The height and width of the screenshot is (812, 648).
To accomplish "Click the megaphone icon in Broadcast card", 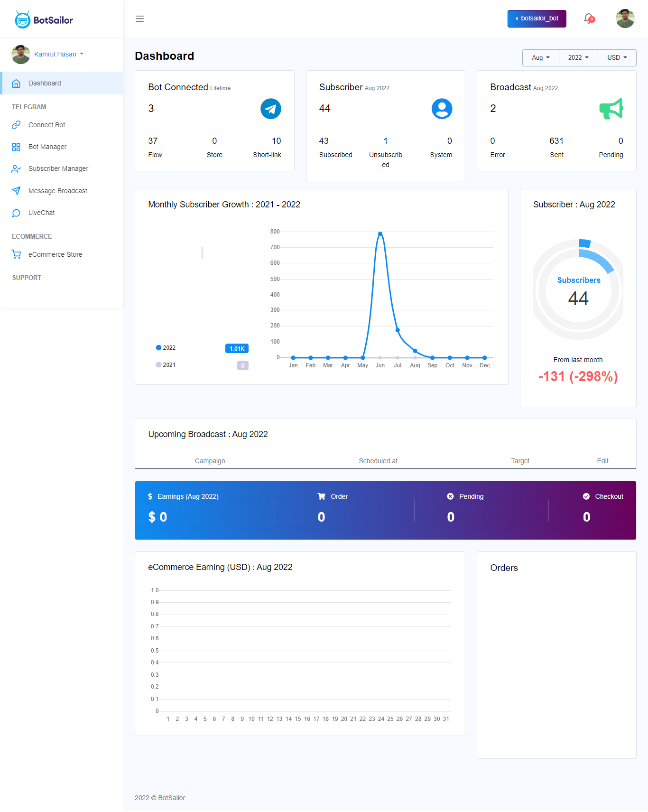I will (611, 109).
